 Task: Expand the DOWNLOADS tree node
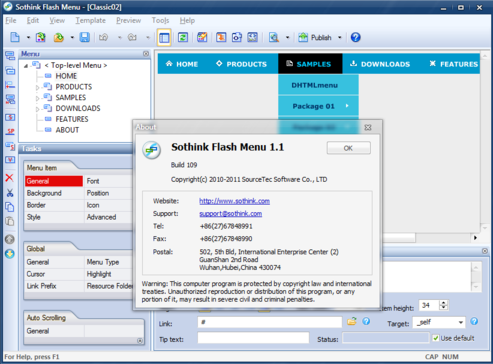37,109
